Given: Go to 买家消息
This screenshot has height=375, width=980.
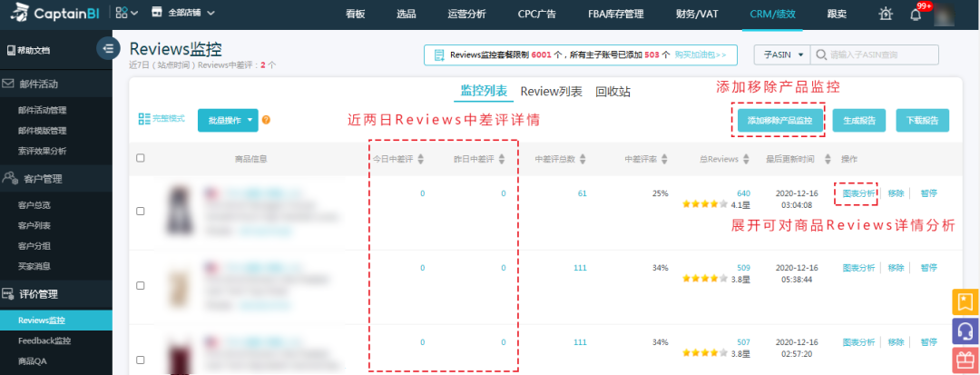Looking at the screenshot, I should tap(34, 266).
